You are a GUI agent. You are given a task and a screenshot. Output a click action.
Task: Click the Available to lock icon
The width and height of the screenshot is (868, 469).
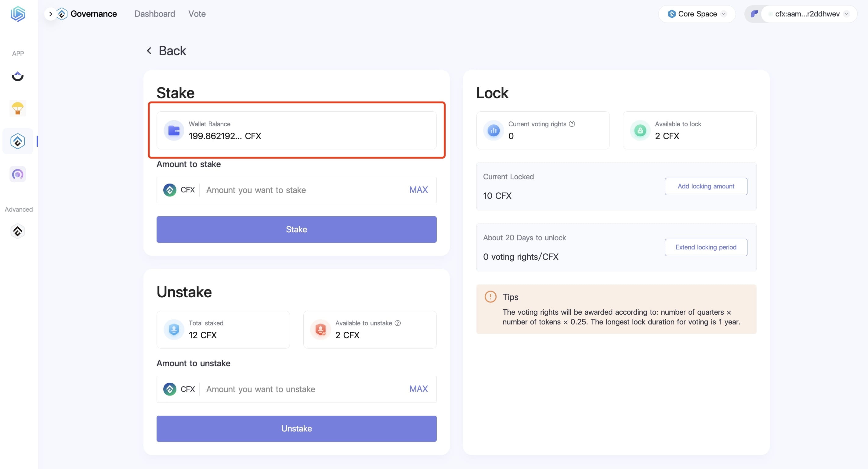point(640,130)
